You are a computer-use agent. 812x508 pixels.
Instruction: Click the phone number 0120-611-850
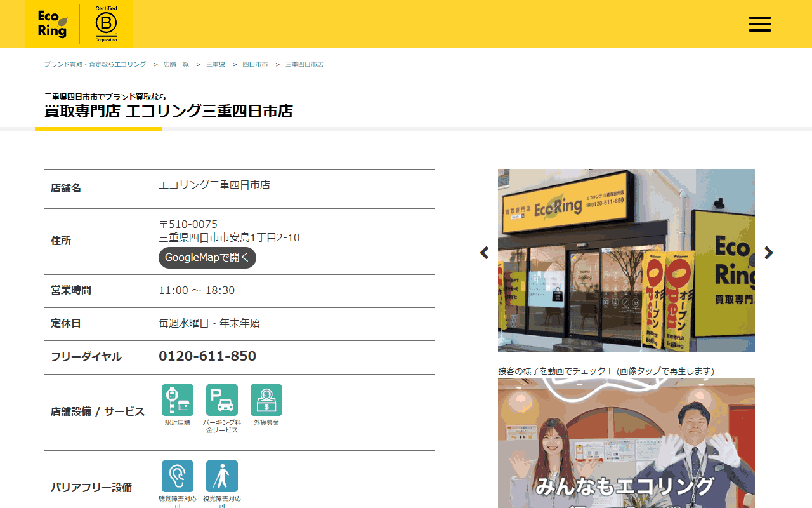(207, 356)
